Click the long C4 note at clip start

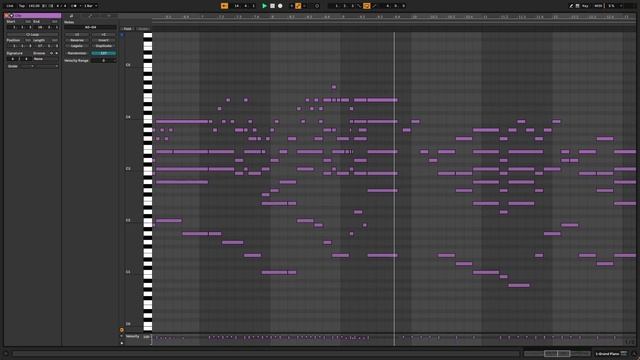182,121
